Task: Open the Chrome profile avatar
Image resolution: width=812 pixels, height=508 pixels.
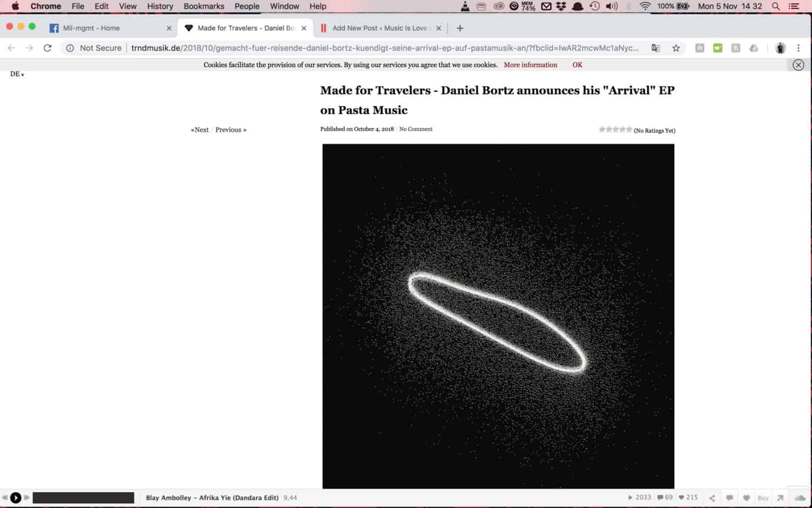Action: [x=780, y=48]
